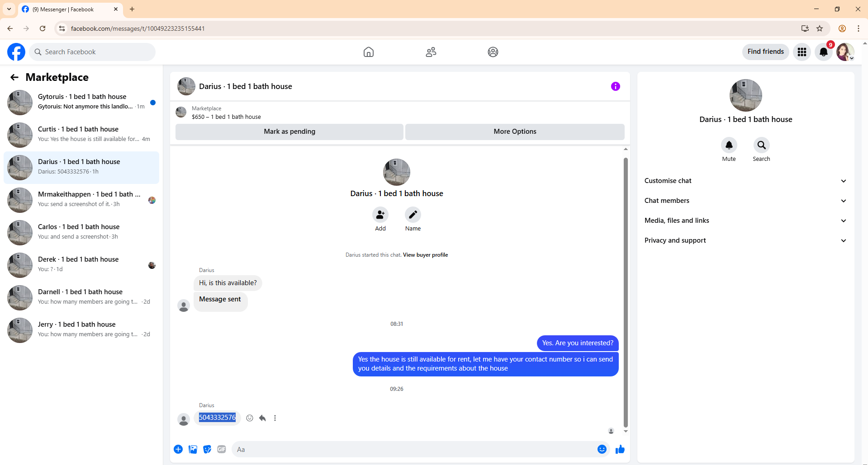Open View buyer profile link
868x465 pixels.
[425, 255]
